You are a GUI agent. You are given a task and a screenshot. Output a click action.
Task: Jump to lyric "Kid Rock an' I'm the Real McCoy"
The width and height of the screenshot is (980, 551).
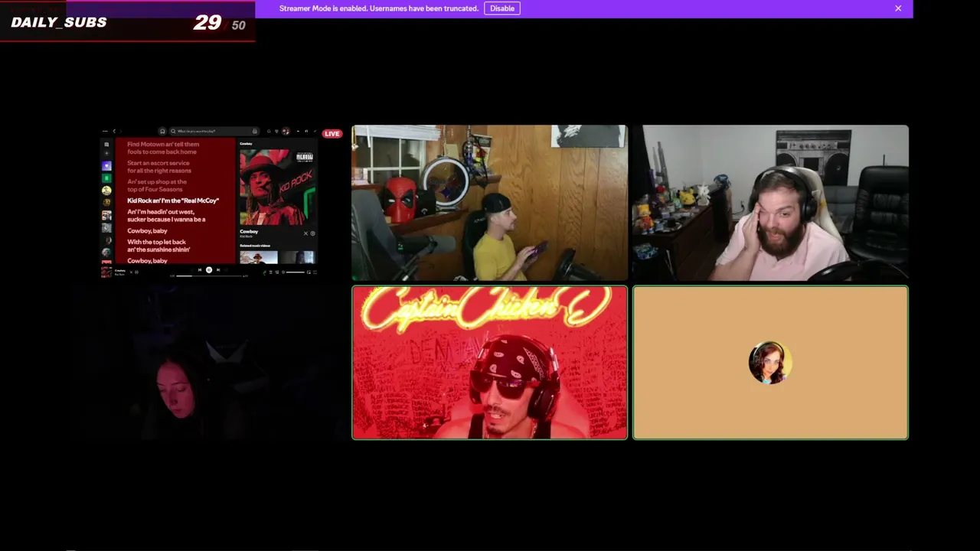click(173, 201)
